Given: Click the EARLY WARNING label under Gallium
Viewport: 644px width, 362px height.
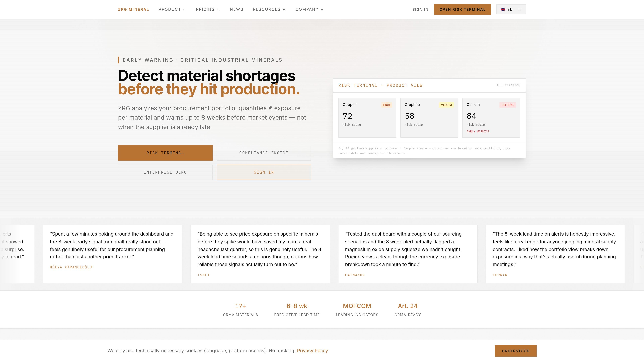Looking at the screenshot, I should click(478, 131).
